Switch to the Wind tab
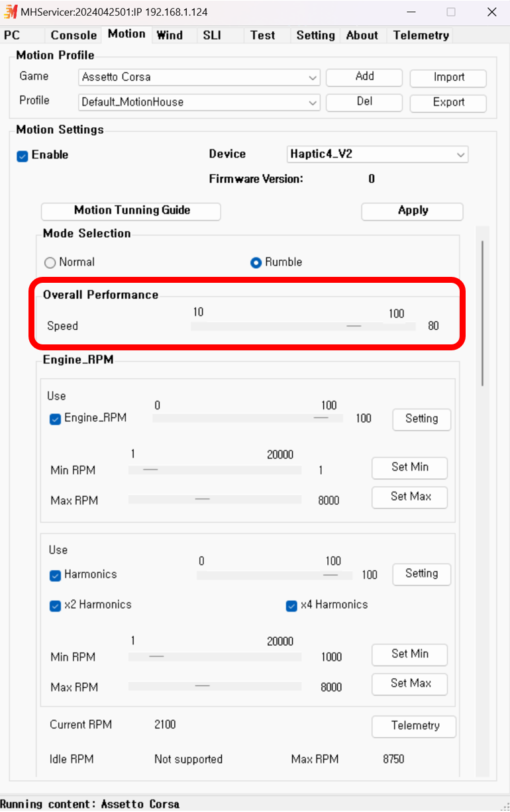 [170, 36]
